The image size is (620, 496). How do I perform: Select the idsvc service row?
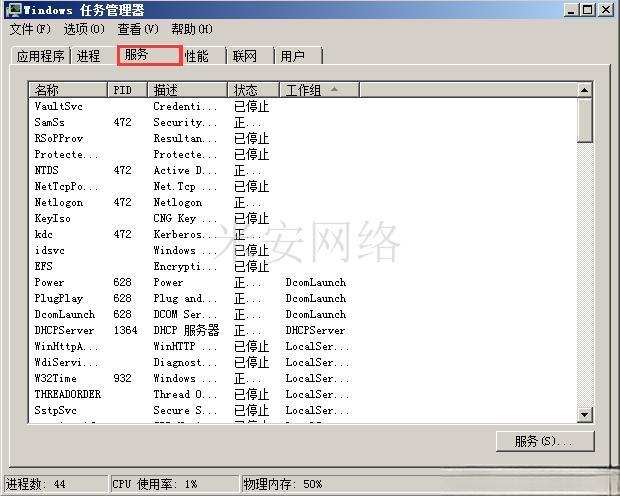pos(303,250)
